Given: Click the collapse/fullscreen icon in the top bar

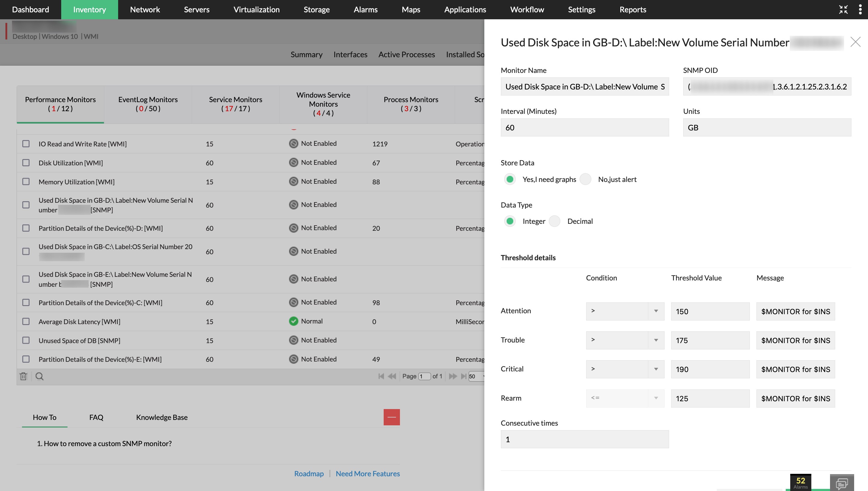Looking at the screenshot, I should 843,9.
